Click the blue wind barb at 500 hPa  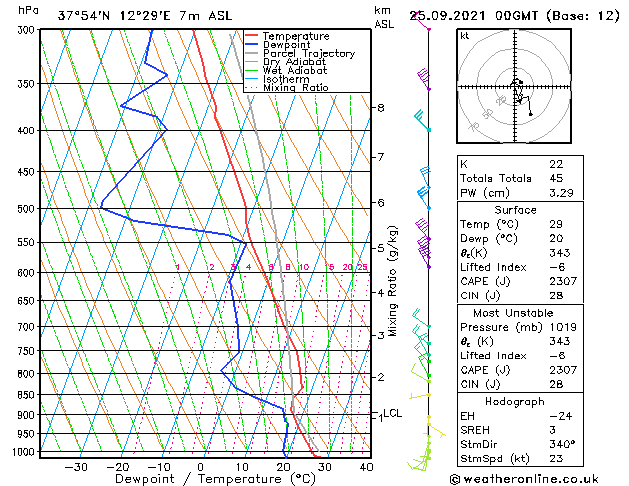(x=424, y=197)
